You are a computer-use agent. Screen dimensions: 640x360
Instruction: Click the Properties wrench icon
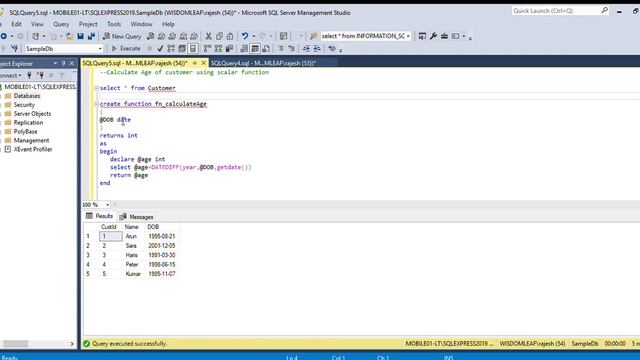pos(433,36)
